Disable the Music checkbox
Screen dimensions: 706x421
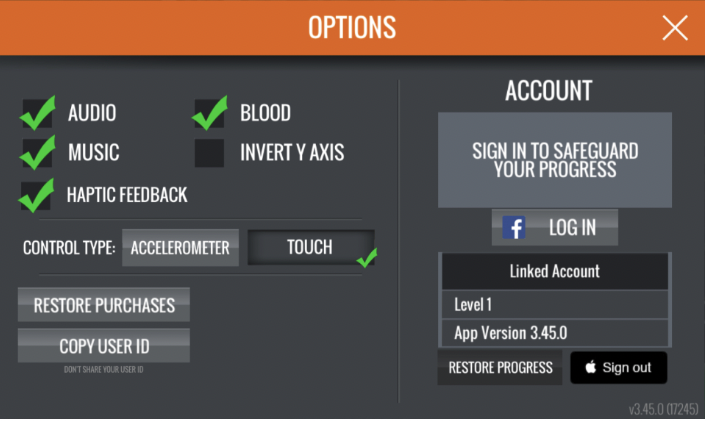click(37, 154)
